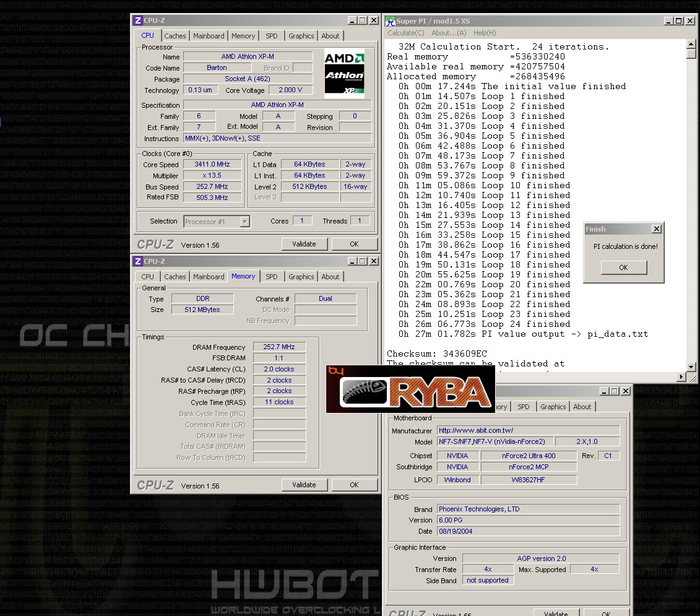Close the CPU-Z Memory window
700x616 pixels.
click(374, 261)
